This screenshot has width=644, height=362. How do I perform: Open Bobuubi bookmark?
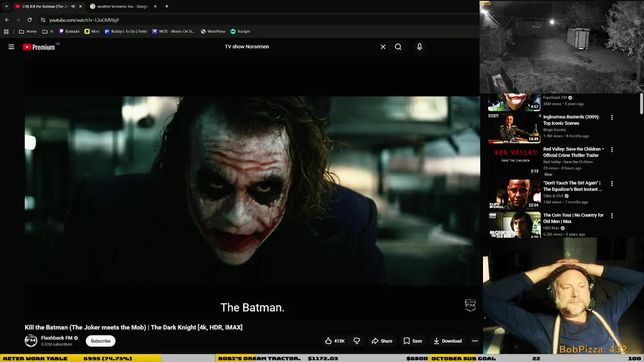[69, 31]
